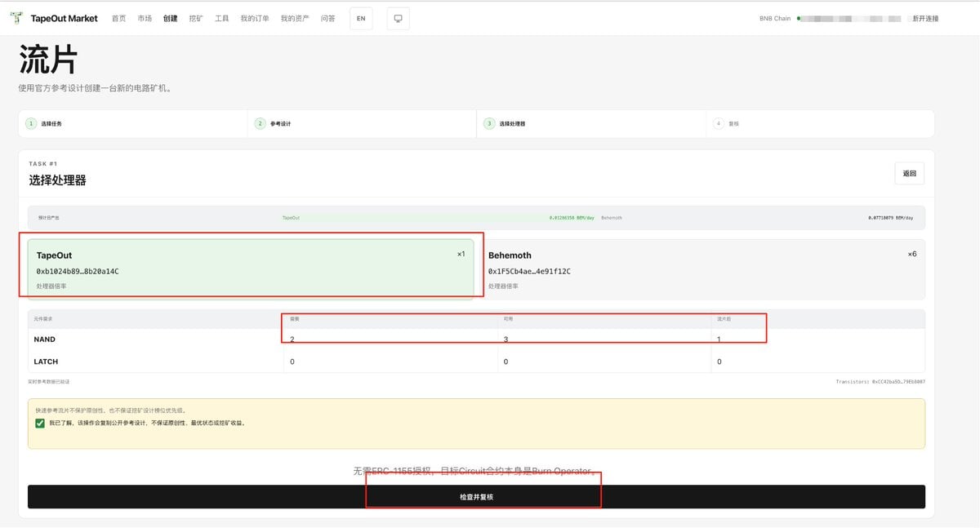Open the 挖矿 nav item
980x528 pixels.
[196, 18]
